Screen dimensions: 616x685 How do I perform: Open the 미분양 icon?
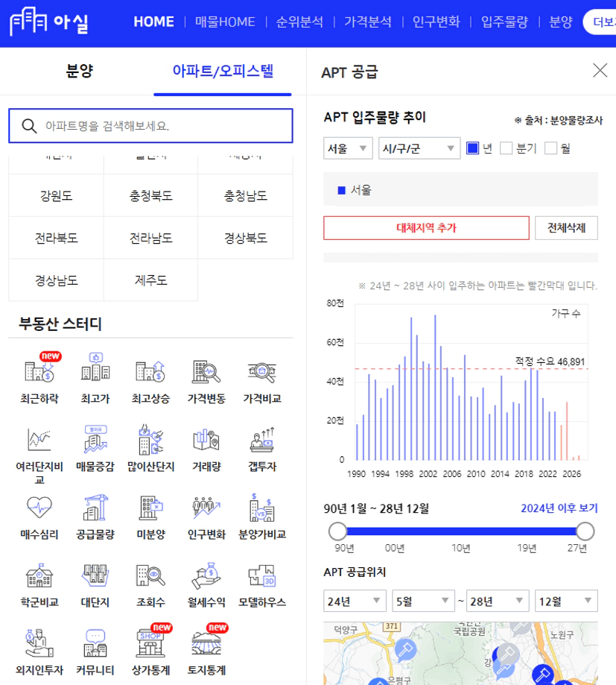pyautogui.click(x=150, y=508)
